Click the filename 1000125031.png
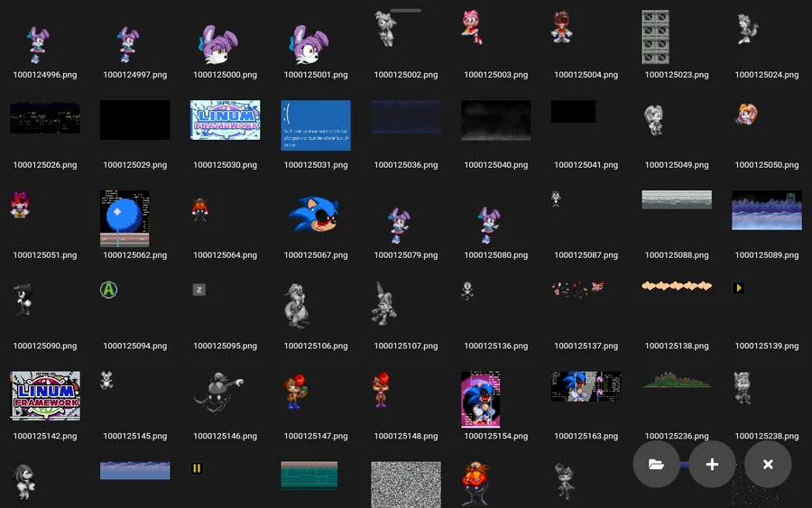Image resolution: width=812 pixels, height=508 pixels. 316,165
